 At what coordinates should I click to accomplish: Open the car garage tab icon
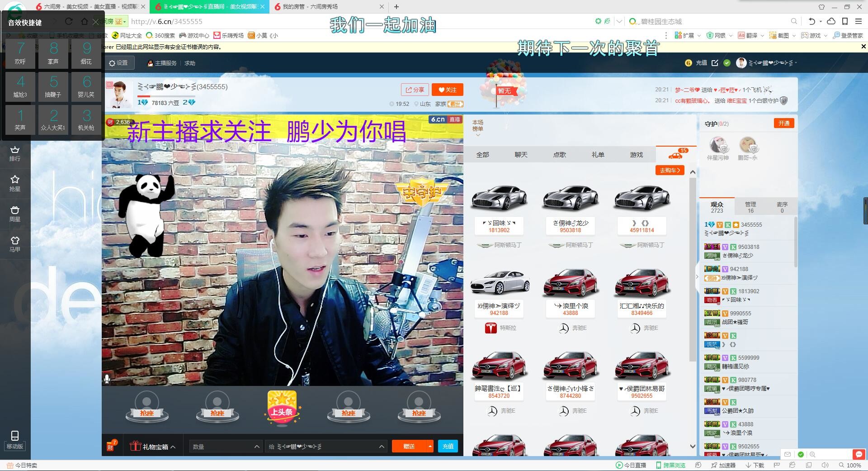point(675,155)
